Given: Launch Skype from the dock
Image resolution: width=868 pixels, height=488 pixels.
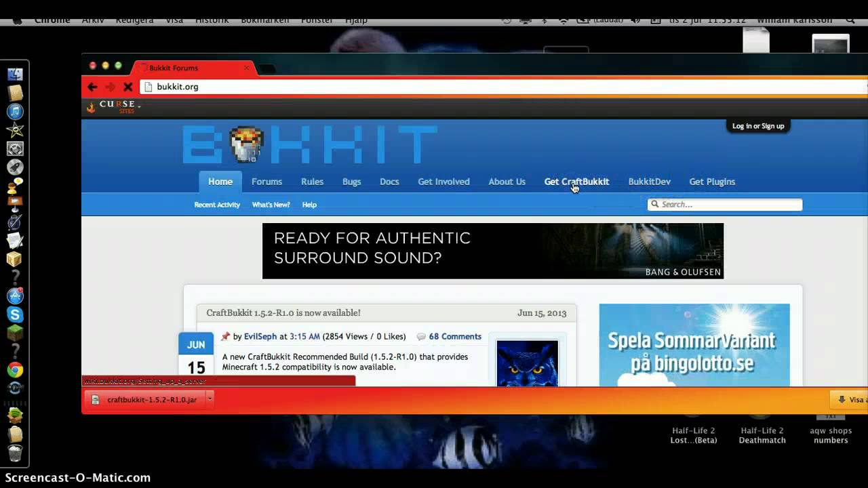Looking at the screenshot, I should click(15, 314).
